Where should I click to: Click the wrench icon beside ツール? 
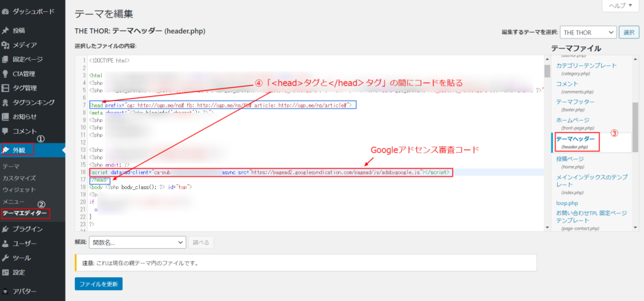pos(5,258)
